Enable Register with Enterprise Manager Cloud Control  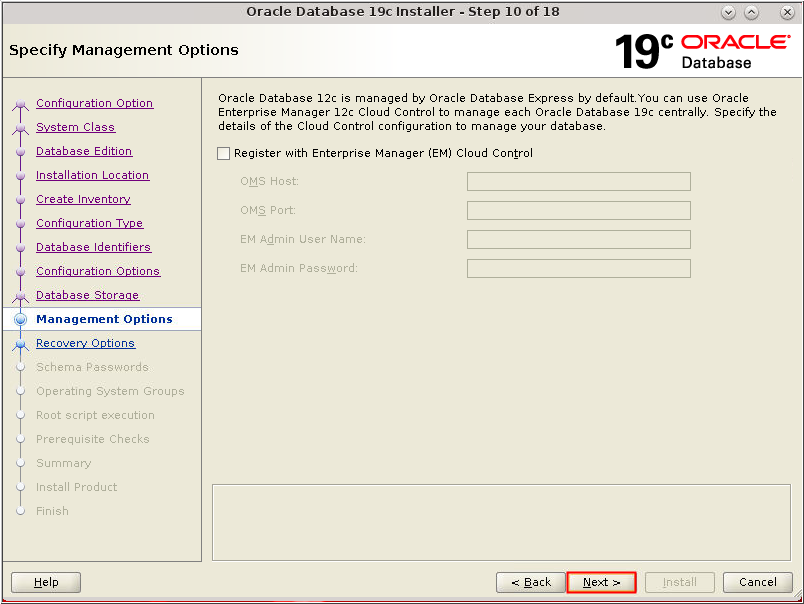pos(224,153)
